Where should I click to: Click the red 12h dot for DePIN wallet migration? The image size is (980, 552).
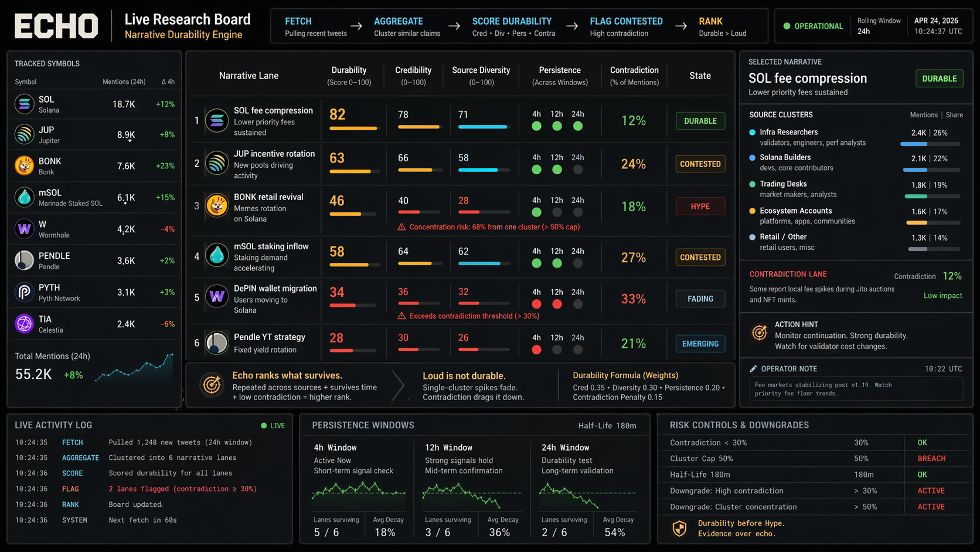point(557,304)
